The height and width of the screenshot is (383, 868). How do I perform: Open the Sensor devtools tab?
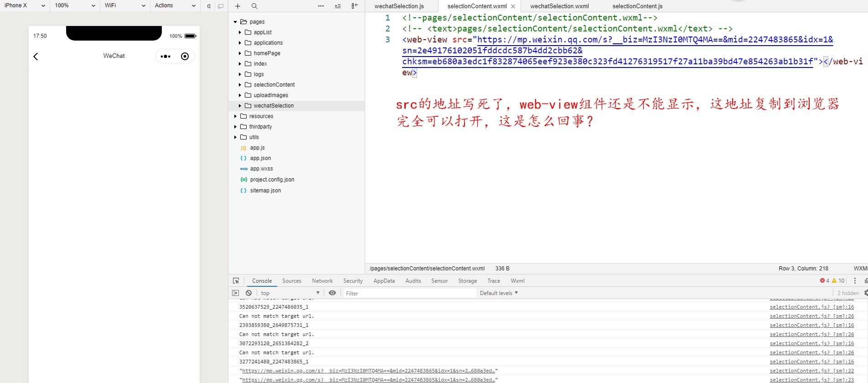click(x=439, y=281)
